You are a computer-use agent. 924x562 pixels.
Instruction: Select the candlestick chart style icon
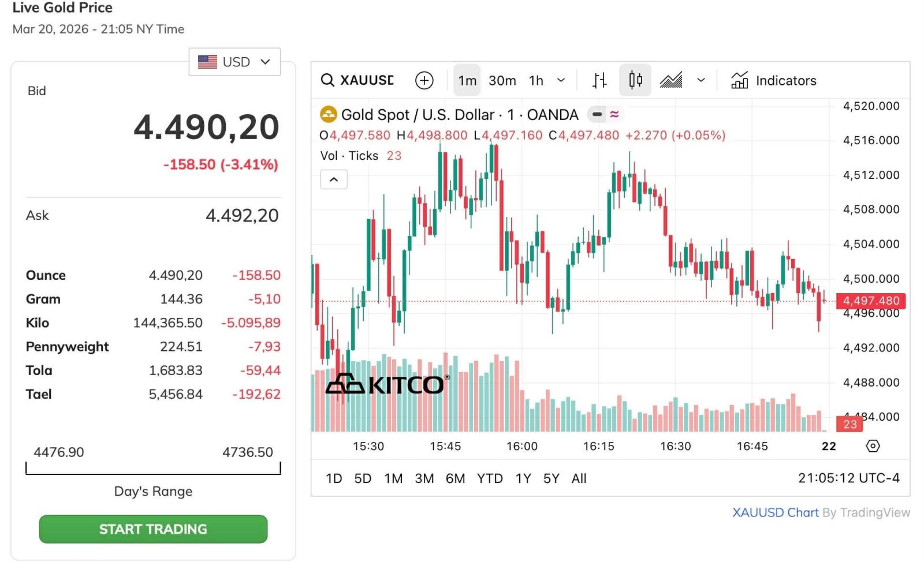click(635, 80)
